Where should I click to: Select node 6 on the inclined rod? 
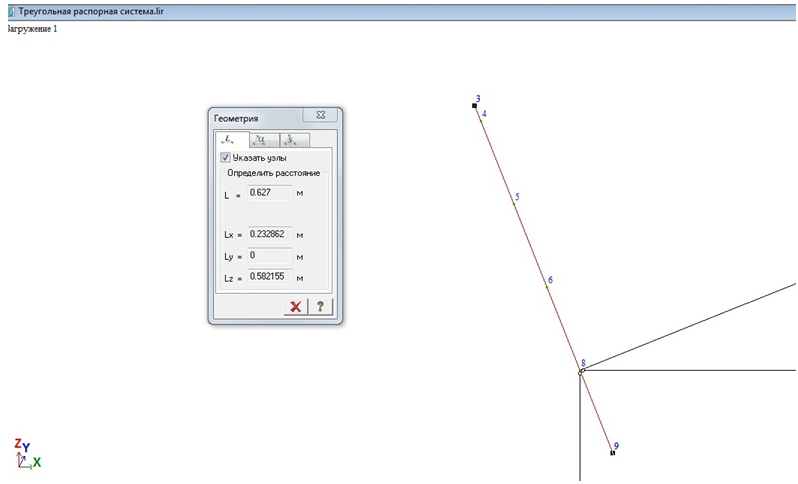547,287
